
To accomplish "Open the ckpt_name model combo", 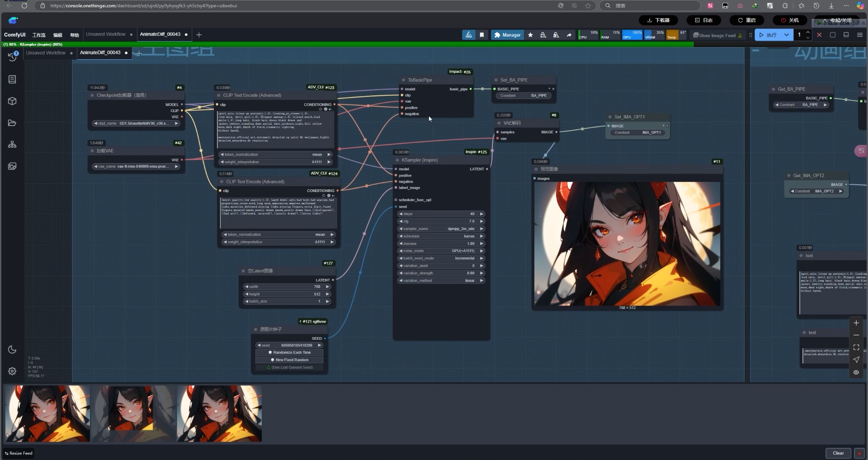I will [x=136, y=123].
